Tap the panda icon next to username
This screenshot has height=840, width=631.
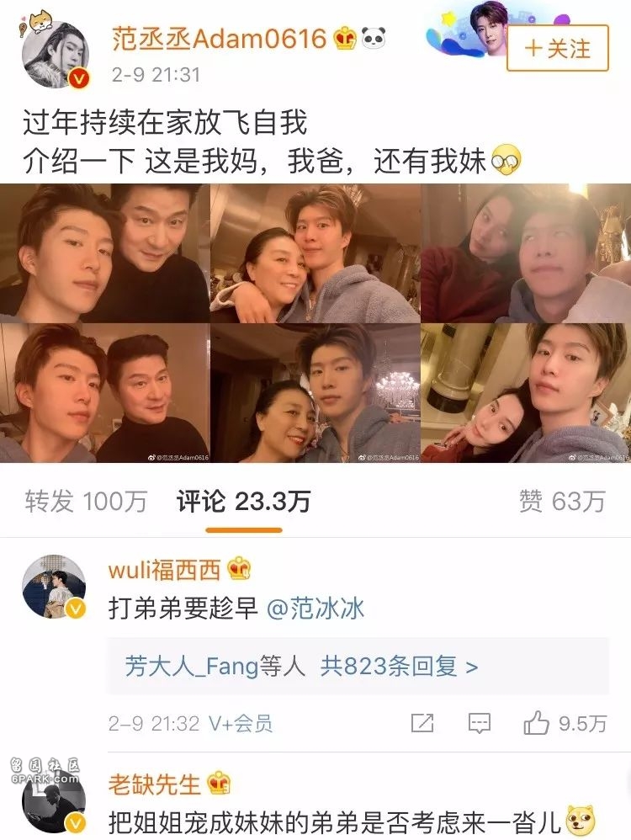click(374, 39)
